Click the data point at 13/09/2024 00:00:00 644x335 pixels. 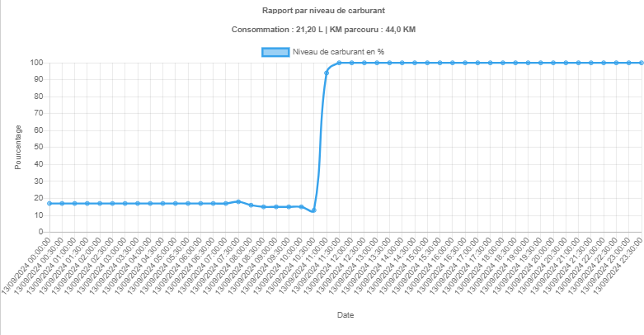tap(49, 203)
